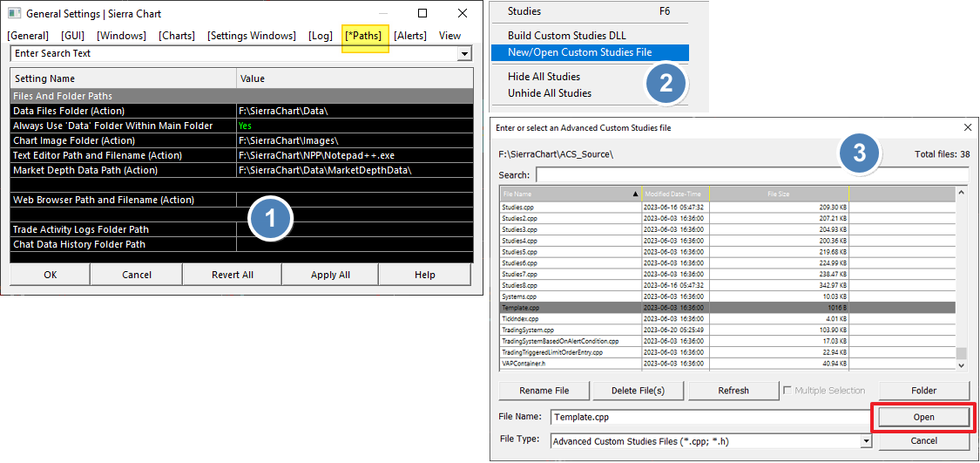Sort by Modified Date-Time column header

(x=676, y=194)
